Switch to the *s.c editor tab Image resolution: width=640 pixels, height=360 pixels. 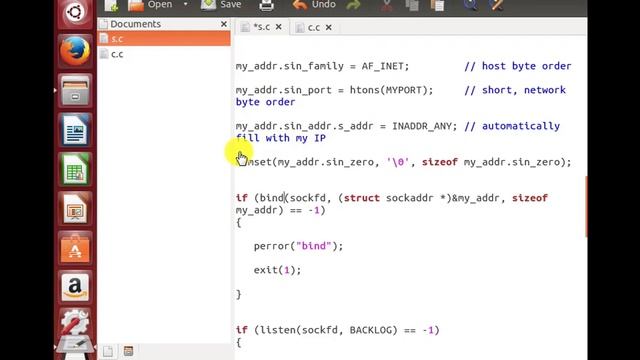point(261,27)
